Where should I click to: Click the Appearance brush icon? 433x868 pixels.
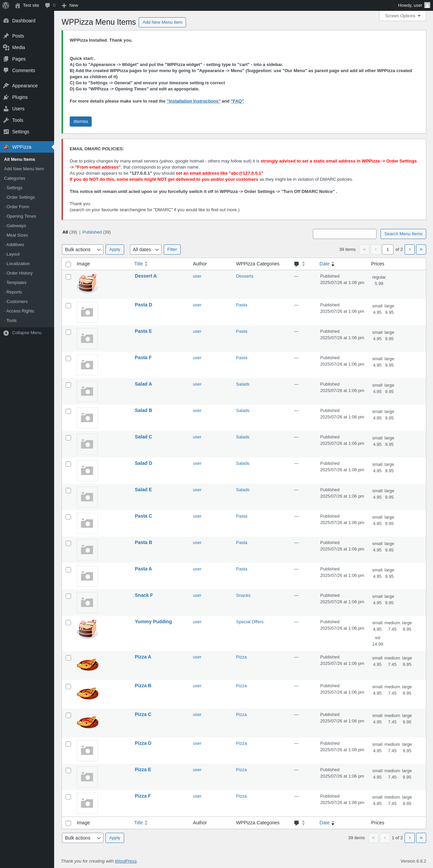(6, 86)
